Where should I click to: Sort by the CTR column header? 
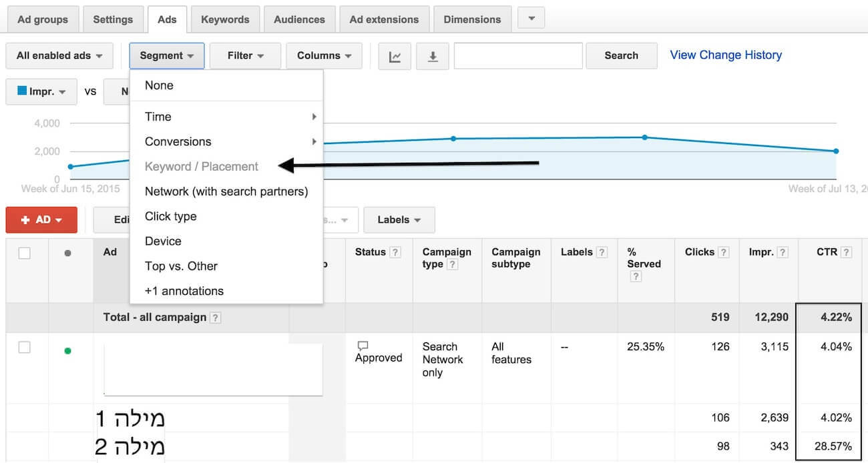(827, 252)
